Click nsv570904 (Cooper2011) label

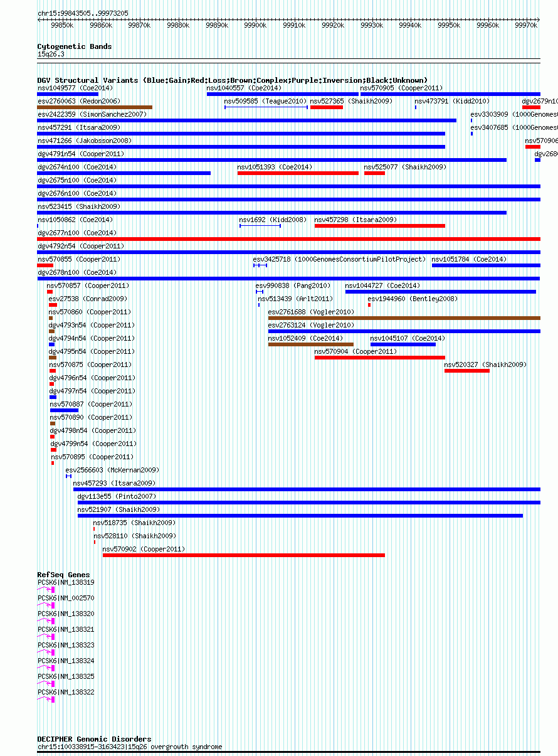pos(355,352)
